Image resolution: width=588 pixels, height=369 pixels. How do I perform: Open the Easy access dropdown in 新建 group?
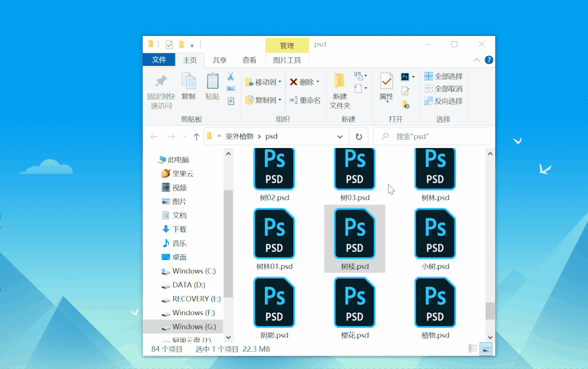[x=360, y=89]
